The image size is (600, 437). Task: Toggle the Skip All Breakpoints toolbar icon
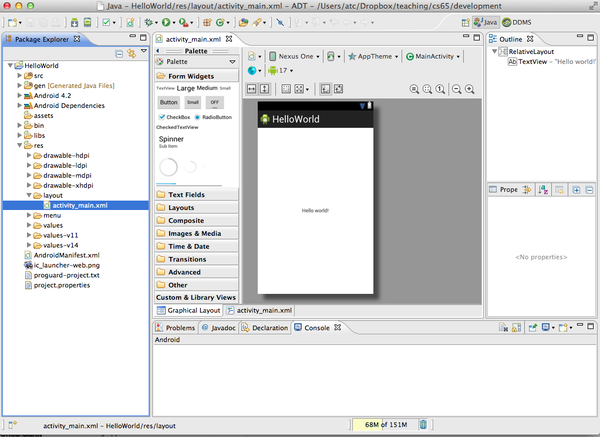280,23
